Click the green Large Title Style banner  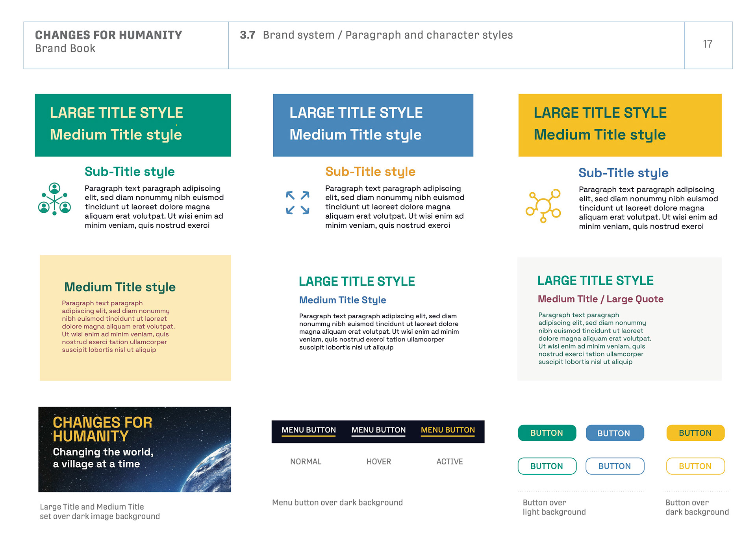(133, 125)
